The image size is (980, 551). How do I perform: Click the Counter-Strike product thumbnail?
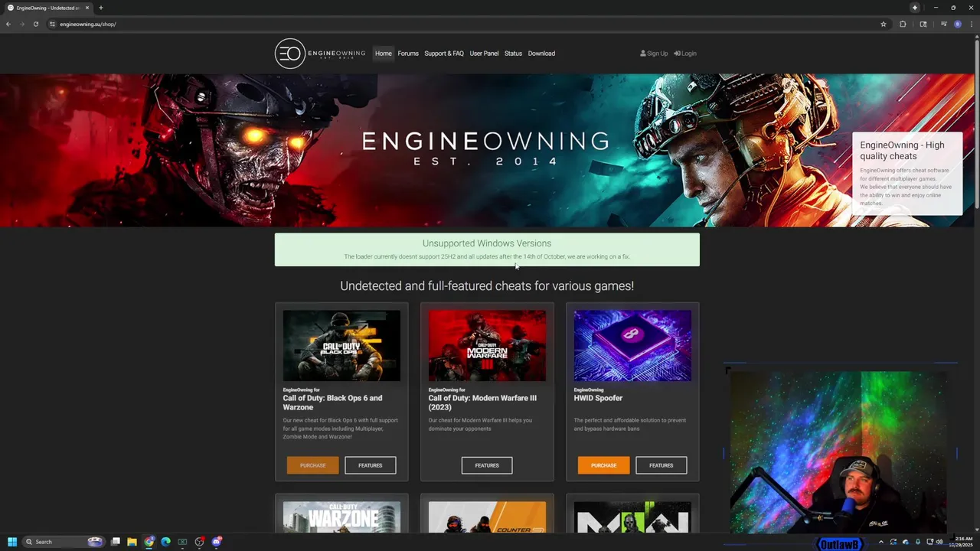click(x=487, y=517)
